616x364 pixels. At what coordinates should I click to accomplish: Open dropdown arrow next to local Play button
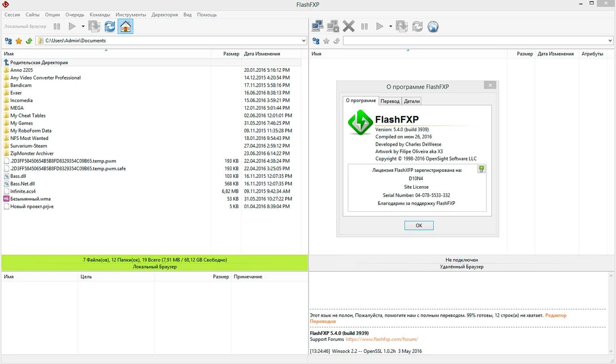click(x=83, y=26)
